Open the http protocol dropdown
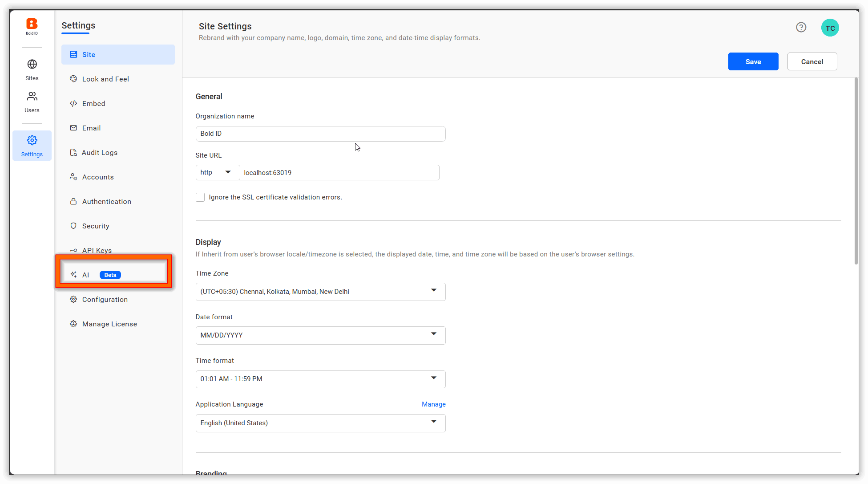 tap(218, 172)
